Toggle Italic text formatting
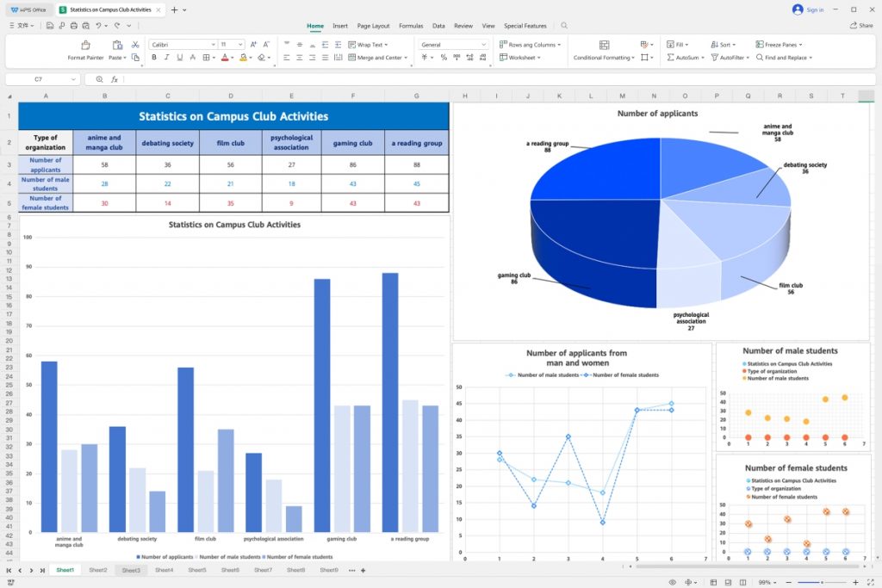 pyautogui.click(x=167, y=58)
